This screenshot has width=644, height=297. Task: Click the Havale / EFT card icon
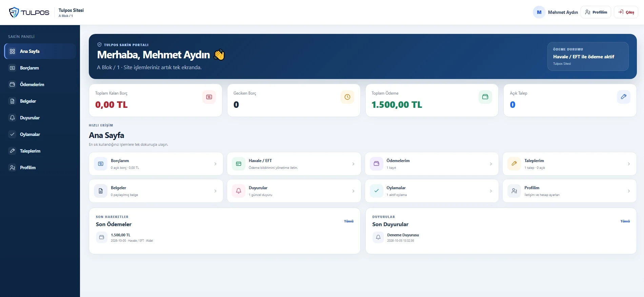point(239,164)
